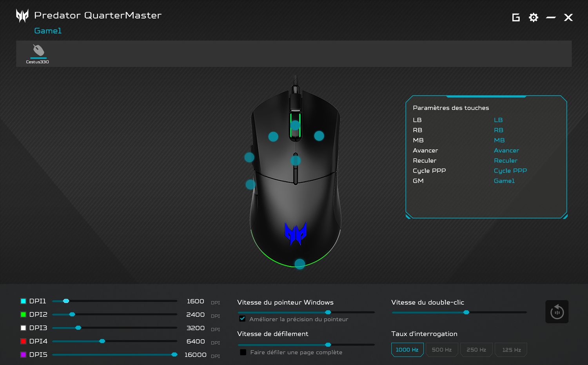Open settings gear icon
The width and height of the screenshot is (588, 365).
coord(534,17)
